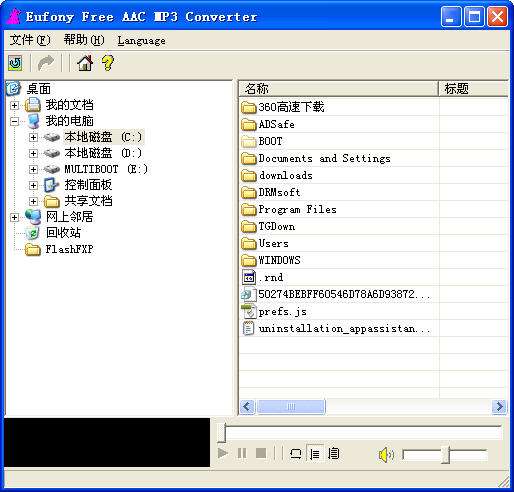
Task: Toggle the play-all list mode button
Action: (x=334, y=454)
